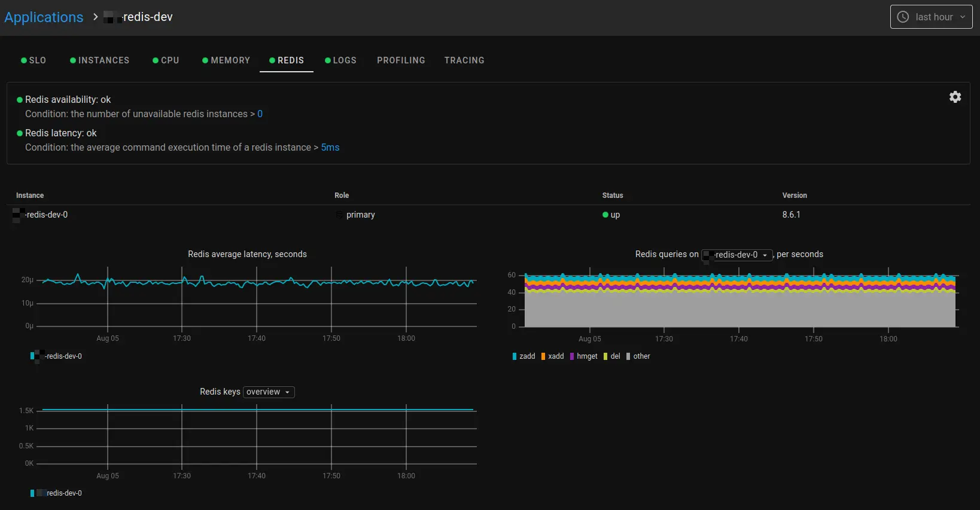
Task: Click the clock icon in time range selector
Action: [903, 17]
